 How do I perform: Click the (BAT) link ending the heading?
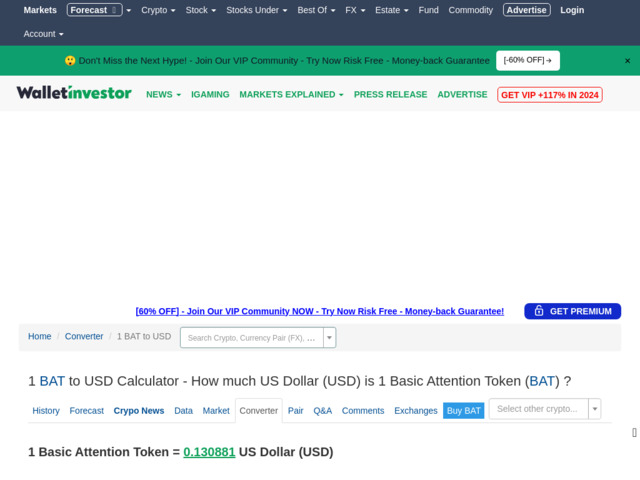pyautogui.click(x=542, y=381)
